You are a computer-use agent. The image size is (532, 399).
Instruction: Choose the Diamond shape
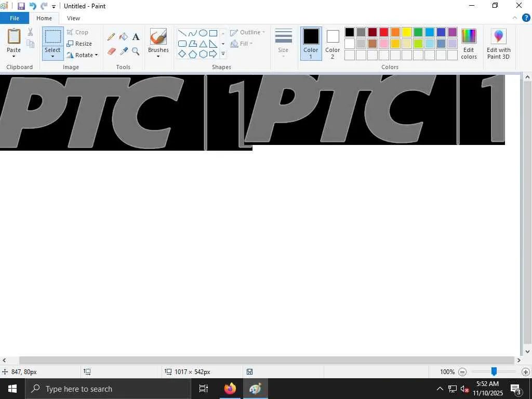click(x=182, y=54)
